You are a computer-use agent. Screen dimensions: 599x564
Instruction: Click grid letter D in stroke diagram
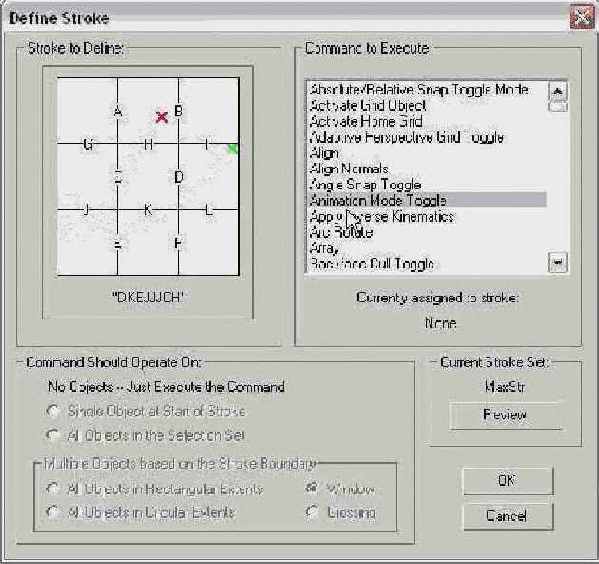[178, 177]
